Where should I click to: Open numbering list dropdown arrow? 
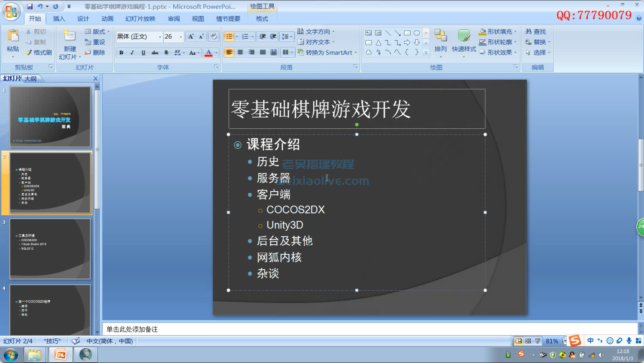(x=252, y=36)
